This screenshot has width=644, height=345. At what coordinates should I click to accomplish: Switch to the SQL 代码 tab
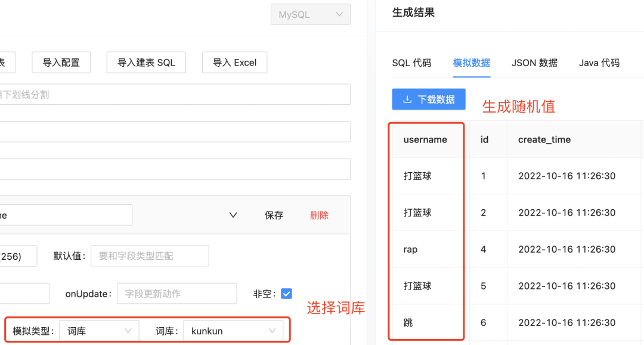[411, 63]
